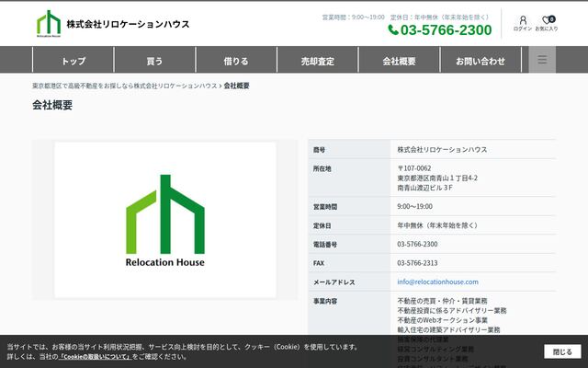Viewport: 588px width, 368px height.
Task: Click the table value 9:00～19:00
Action: click(414, 206)
